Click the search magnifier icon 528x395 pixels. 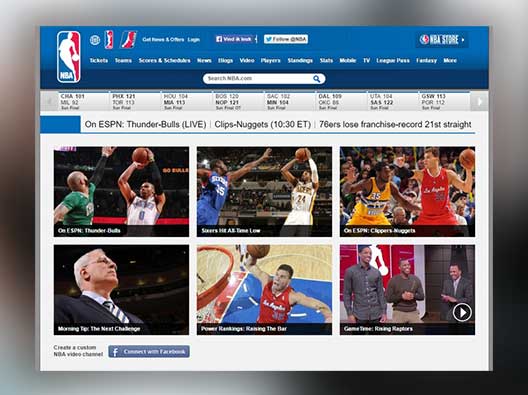coord(317,78)
